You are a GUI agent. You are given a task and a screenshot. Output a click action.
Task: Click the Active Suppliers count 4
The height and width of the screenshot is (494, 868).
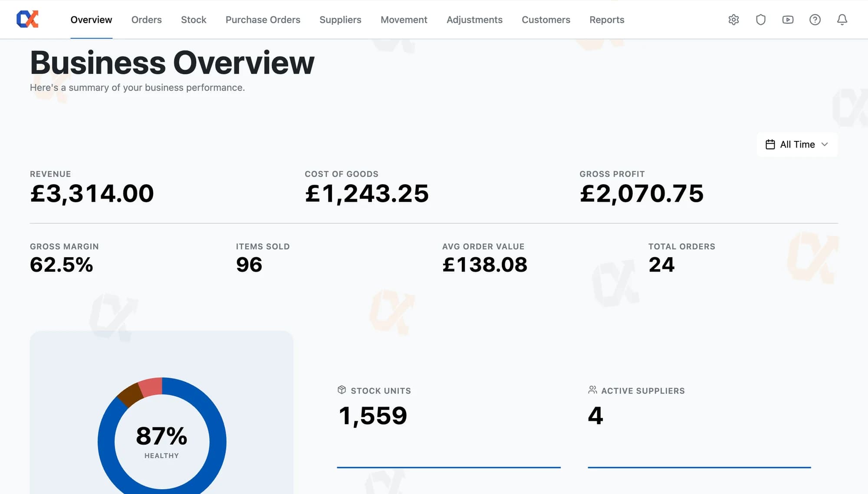point(595,415)
